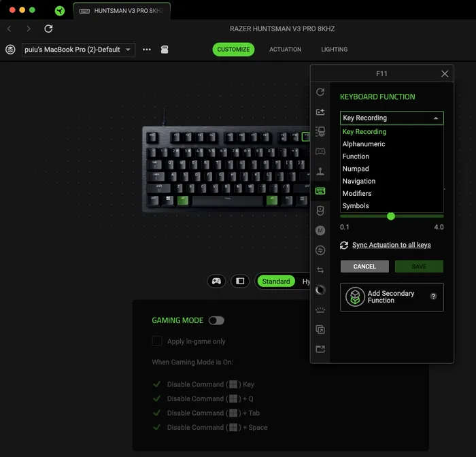
Task: Click the side panel layout icon
Action: pyautogui.click(x=240, y=281)
